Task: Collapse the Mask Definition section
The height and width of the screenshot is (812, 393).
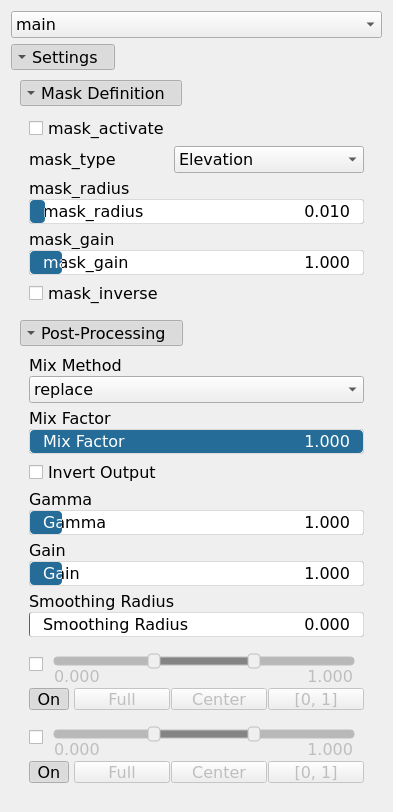Action: pos(101,93)
